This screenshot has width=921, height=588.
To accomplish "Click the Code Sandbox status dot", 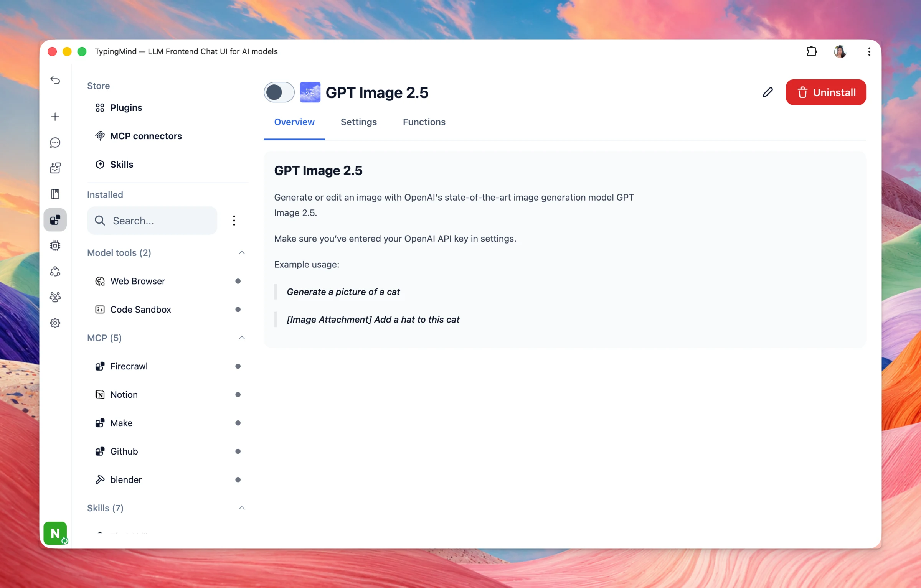I will 238,310.
